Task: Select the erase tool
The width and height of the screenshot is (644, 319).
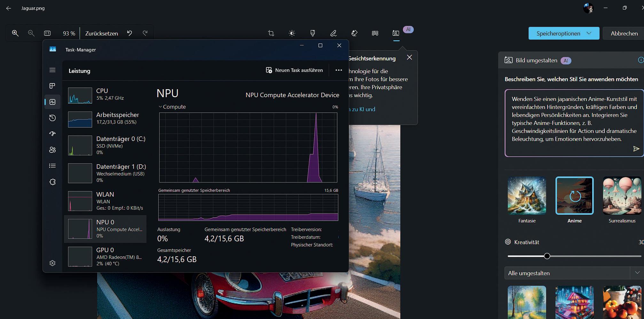Action: click(354, 33)
